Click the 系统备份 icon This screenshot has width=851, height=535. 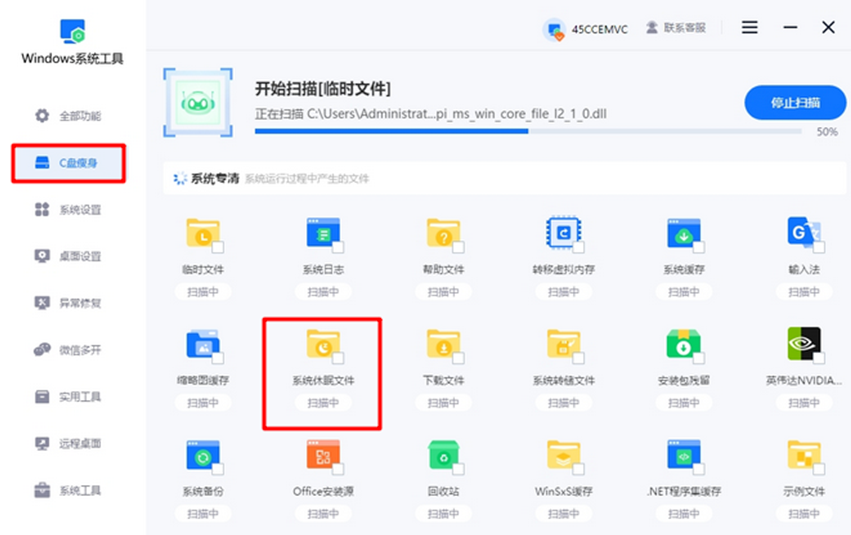click(203, 455)
